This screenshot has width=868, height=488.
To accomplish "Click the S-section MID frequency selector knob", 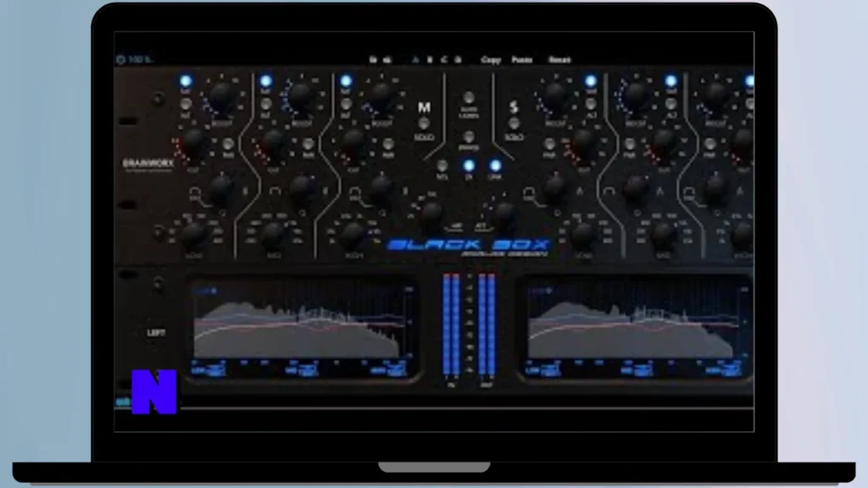I will 663,235.
